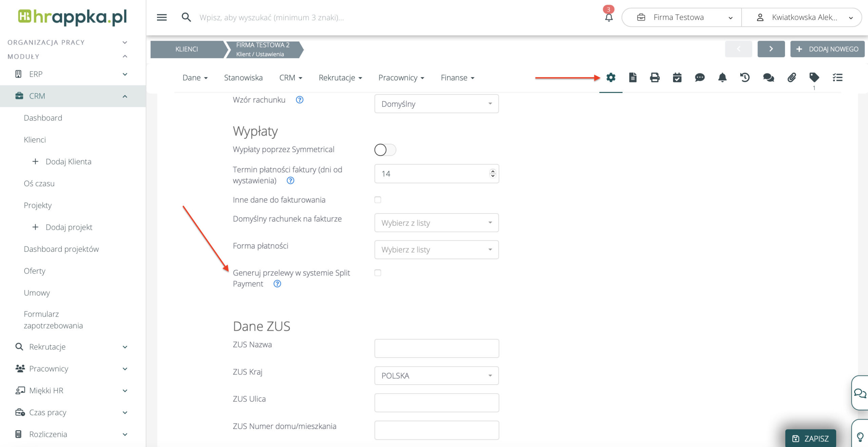Click the ZAPISZ save button
Image resolution: width=868 pixels, height=447 pixels.
[x=810, y=439]
